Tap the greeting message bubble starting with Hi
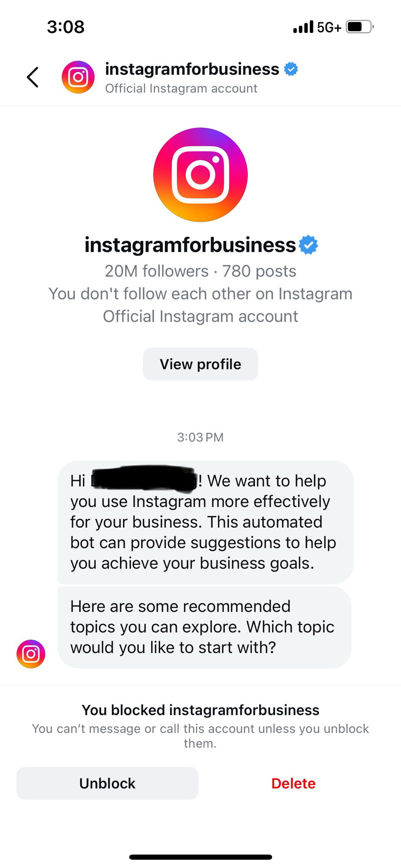The width and height of the screenshot is (401, 868). [205, 522]
